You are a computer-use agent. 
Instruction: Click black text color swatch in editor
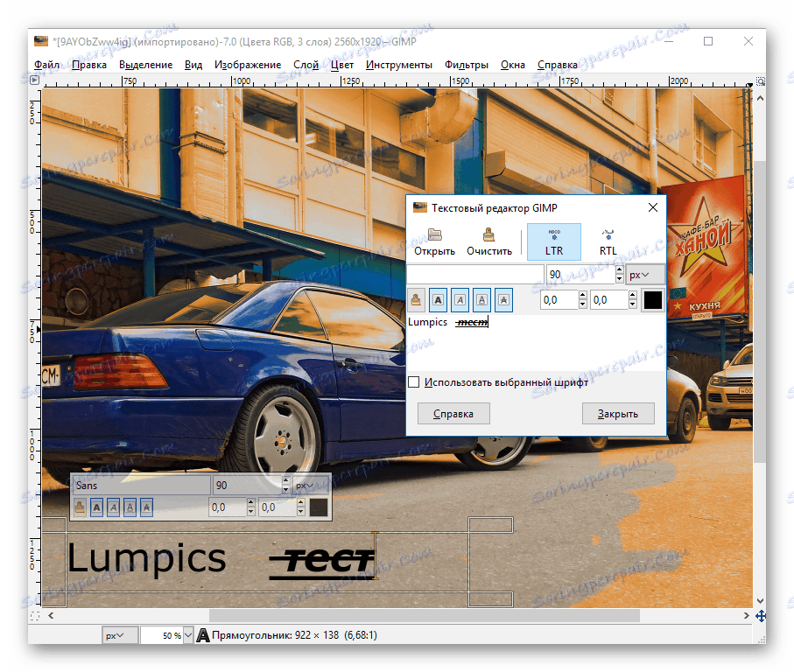click(x=653, y=300)
